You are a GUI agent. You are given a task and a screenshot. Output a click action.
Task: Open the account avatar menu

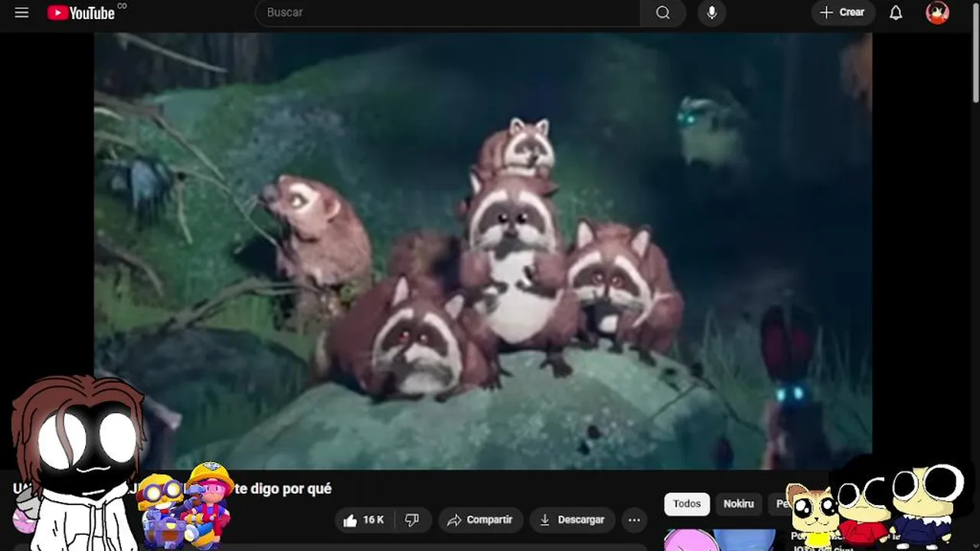(937, 12)
